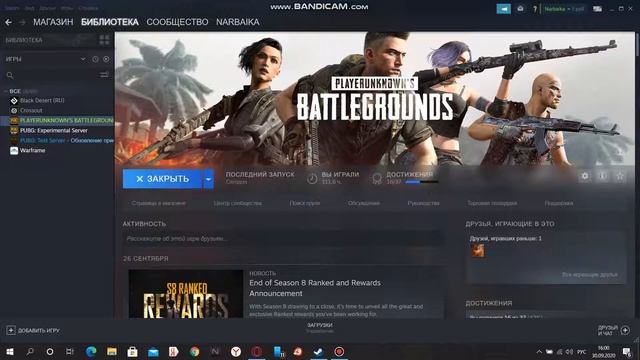Click the Warframe game icon
640x360 pixels.
[x=14, y=150]
